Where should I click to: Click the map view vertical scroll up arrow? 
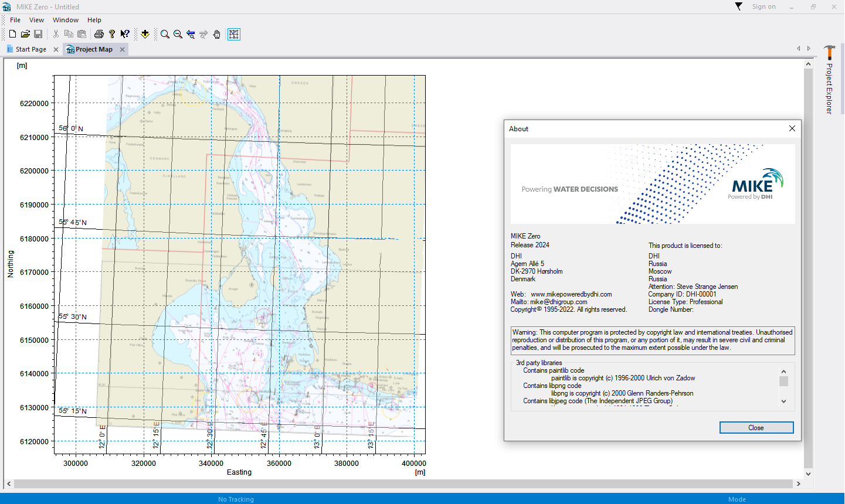[x=808, y=64]
